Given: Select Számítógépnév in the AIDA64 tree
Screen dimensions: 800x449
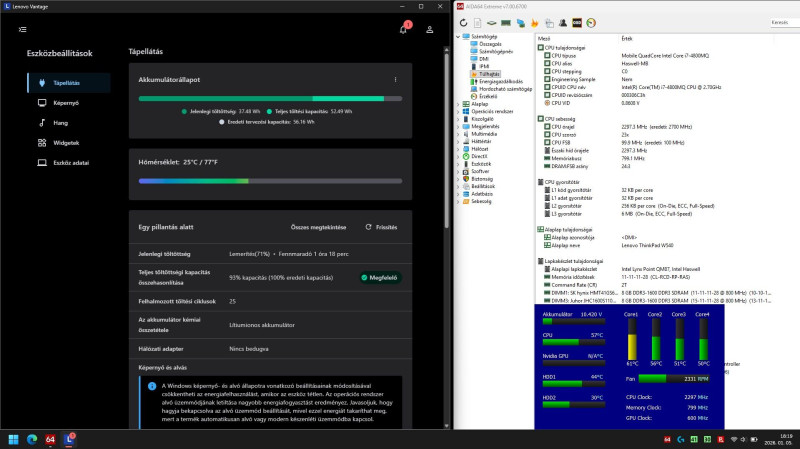Looking at the screenshot, I should tap(496, 52).
